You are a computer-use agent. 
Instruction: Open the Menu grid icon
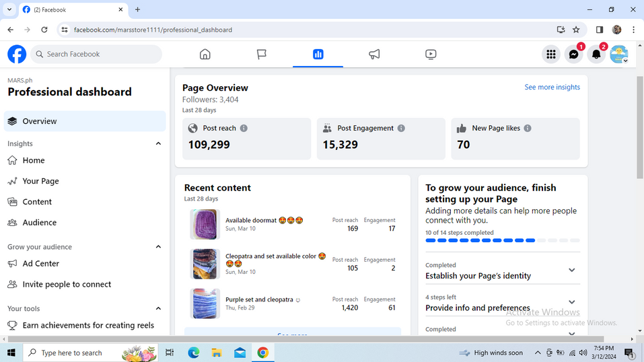pyautogui.click(x=550, y=55)
